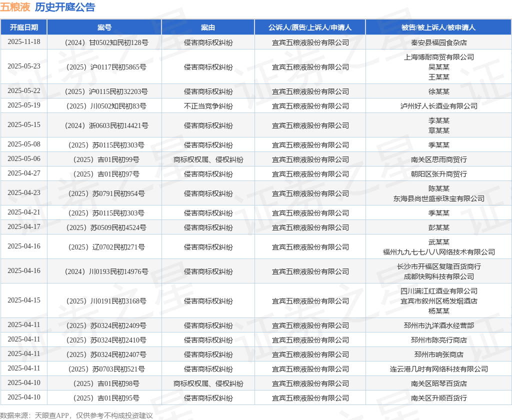This screenshot has height=420, width=512.
Task: Click defendant 徐某某
Action: click(x=439, y=91)
